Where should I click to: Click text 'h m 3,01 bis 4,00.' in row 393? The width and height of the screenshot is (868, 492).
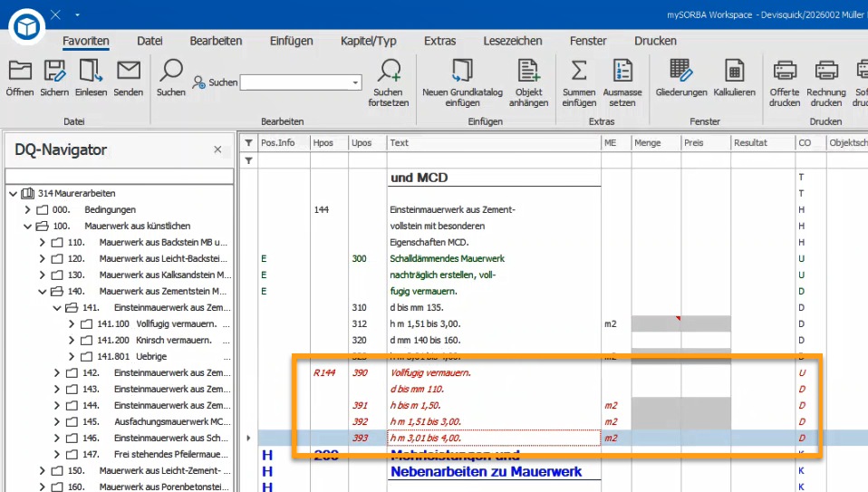[425, 439]
